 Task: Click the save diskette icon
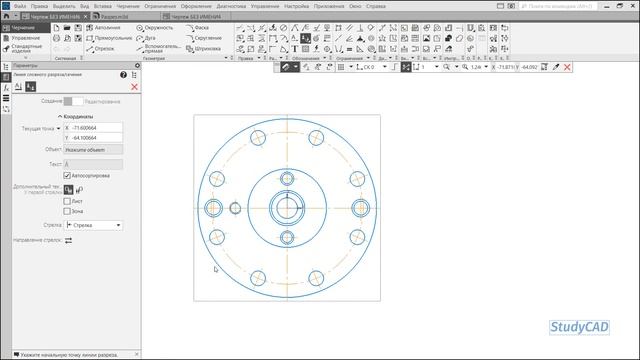coord(78,28)
